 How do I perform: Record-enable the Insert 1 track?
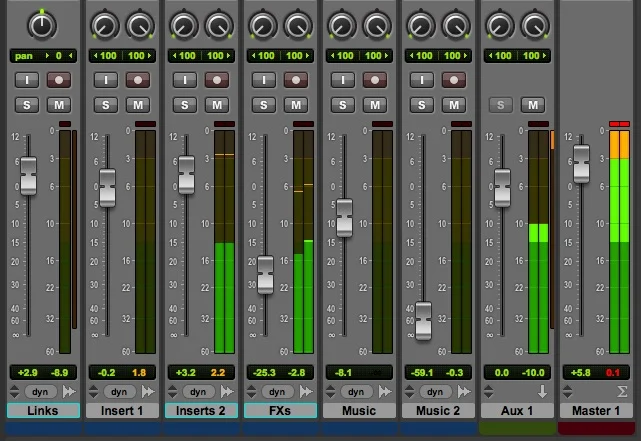point(138,80)
